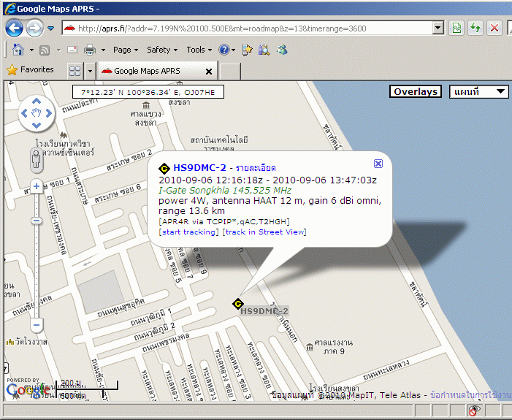Click the aprs.fi address bar
This screenshot has width=512, height=420.
tap(248, 28)
